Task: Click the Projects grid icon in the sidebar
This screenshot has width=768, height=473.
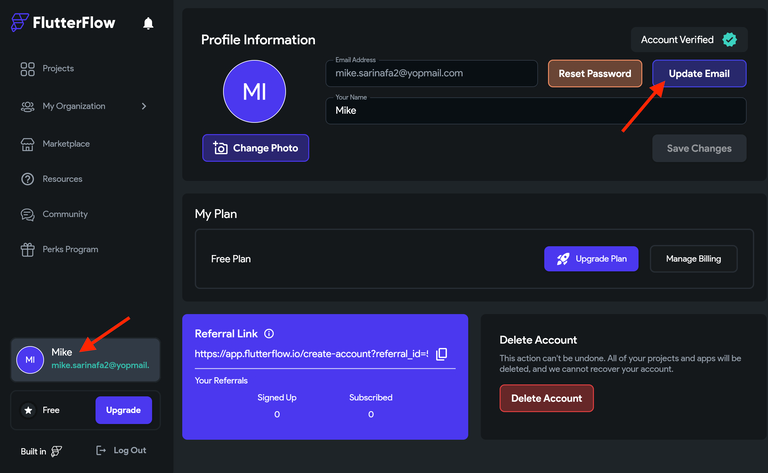Action: click(27, 69)
